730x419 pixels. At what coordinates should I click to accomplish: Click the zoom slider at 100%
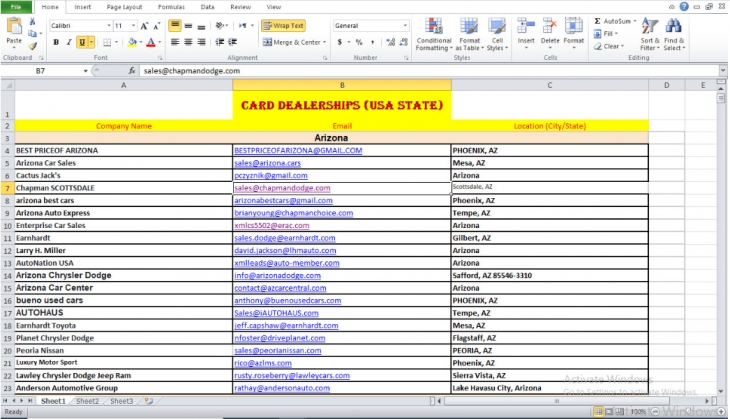688,412
